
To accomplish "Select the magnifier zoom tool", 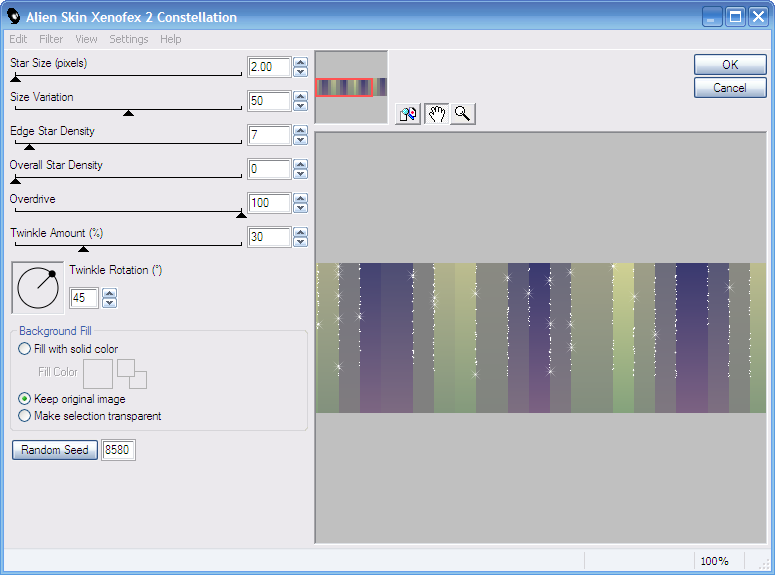I will pos(463,114).
